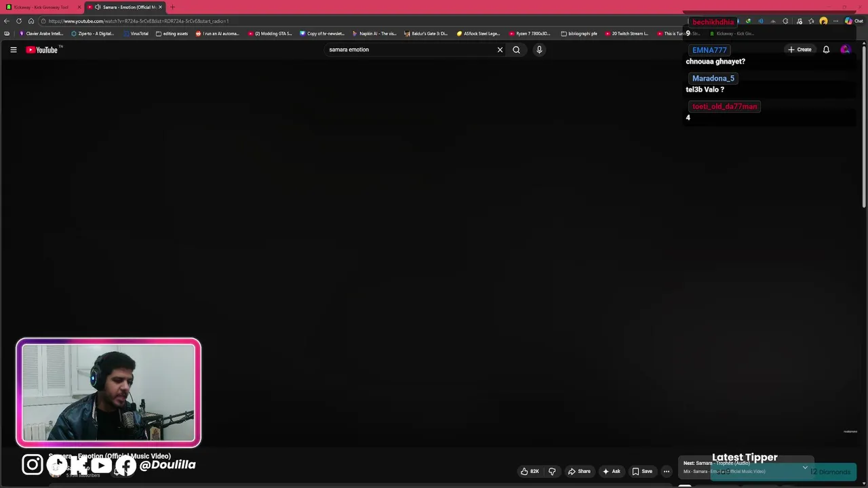Image resolution: width=868 pixels, height=488 pixels.
Task: Click the Ask button under the video
Action: [611, 471]
